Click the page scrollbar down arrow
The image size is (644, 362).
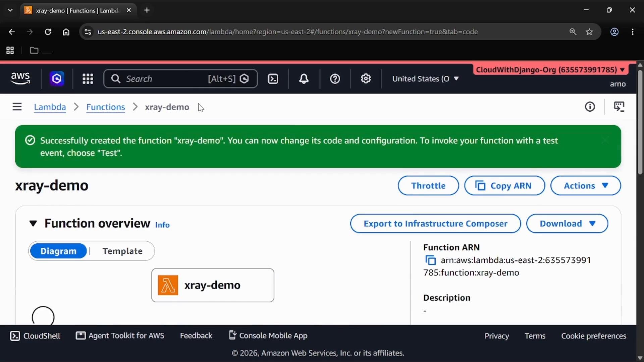640,358
